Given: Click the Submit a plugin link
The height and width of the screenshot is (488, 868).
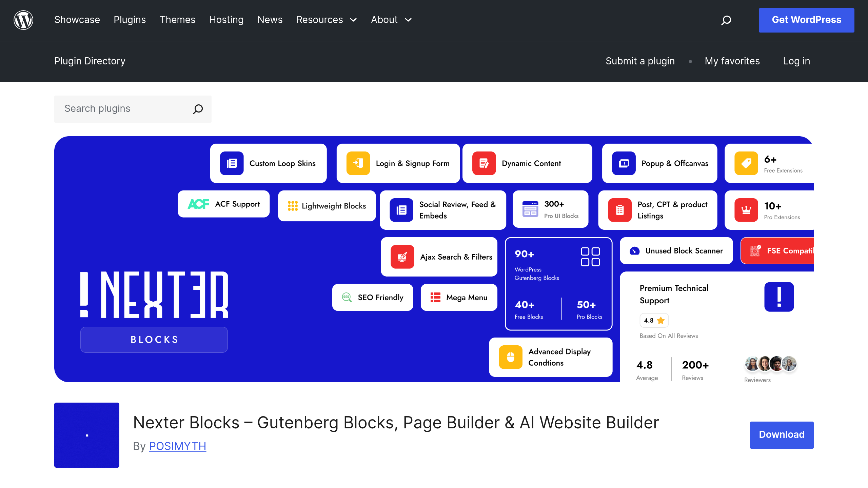Looking at the screenshot, I should (640, 61).
